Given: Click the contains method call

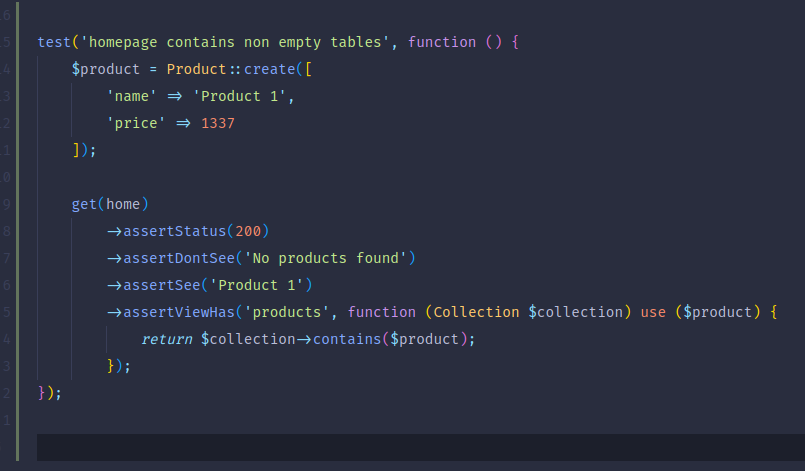Looking at the screenshot, I should (x=347, y=339).
